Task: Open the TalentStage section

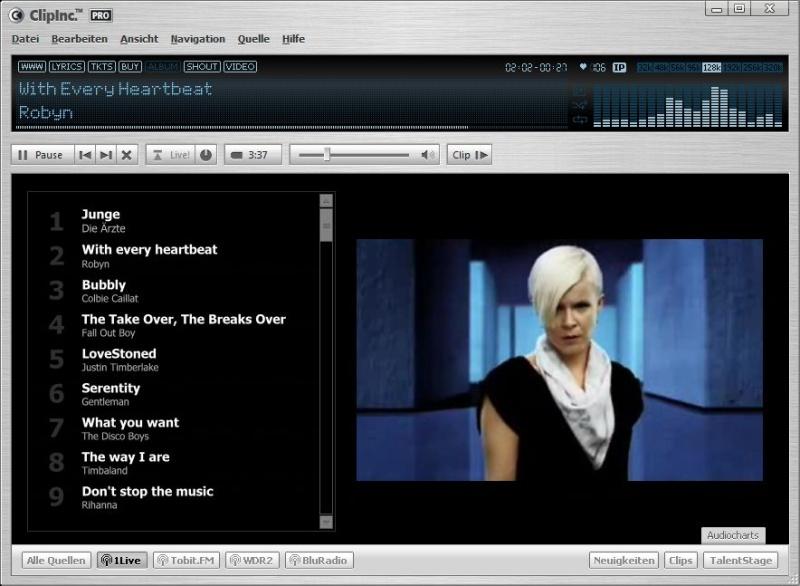Action: pyautogui.click(x=740, y=560)
